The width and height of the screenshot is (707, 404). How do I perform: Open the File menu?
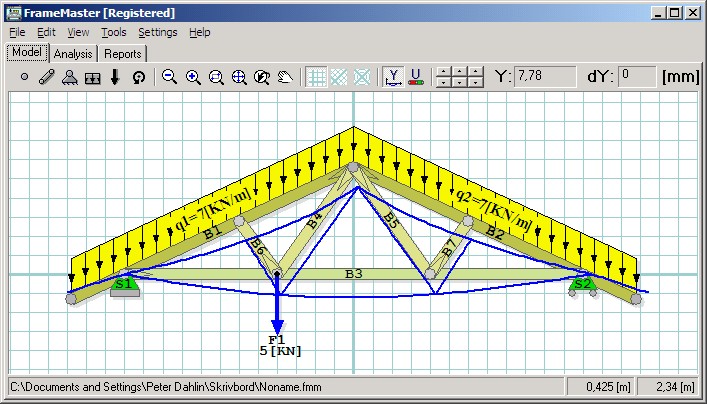pos(17,32)
